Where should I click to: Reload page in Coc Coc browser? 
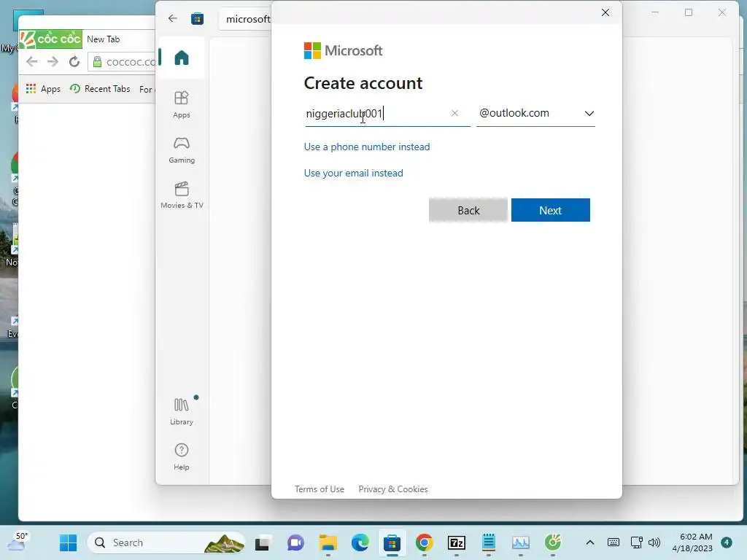tap(74, 61)
